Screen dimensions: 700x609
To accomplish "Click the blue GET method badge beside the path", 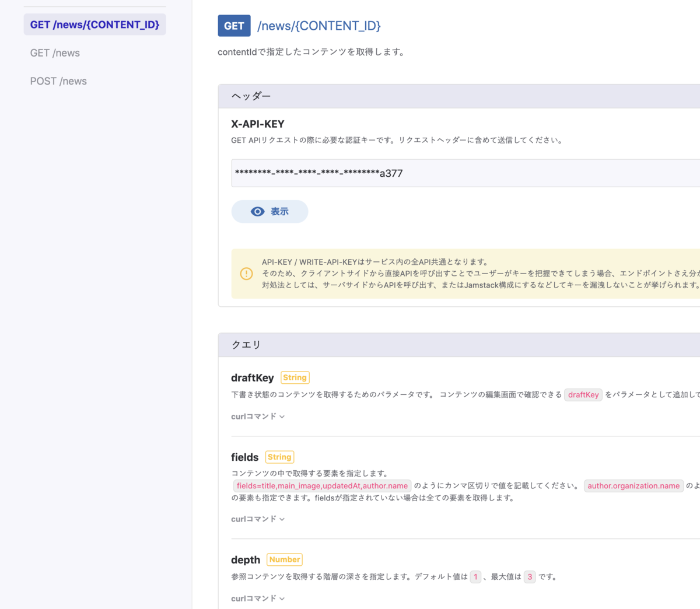I will point(234,26).
